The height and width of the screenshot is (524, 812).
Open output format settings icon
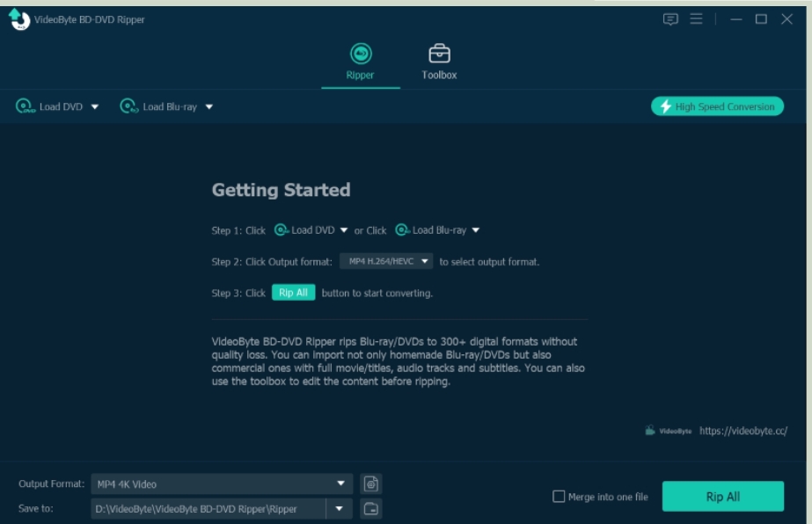371,484
